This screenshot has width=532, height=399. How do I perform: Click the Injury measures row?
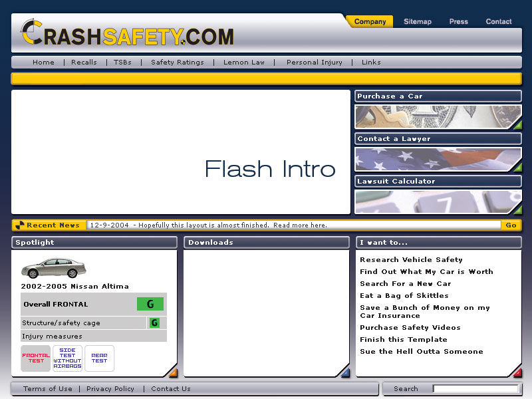coord(94,336)
